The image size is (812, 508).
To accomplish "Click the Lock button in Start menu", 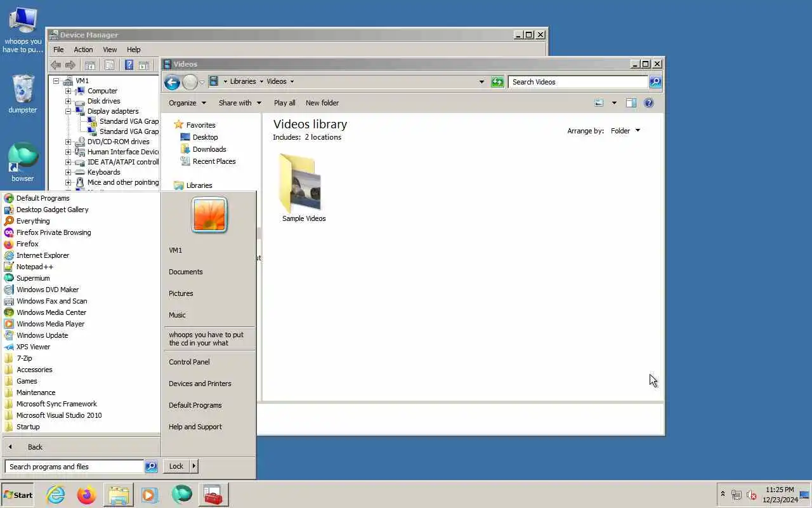I will 176,466.
